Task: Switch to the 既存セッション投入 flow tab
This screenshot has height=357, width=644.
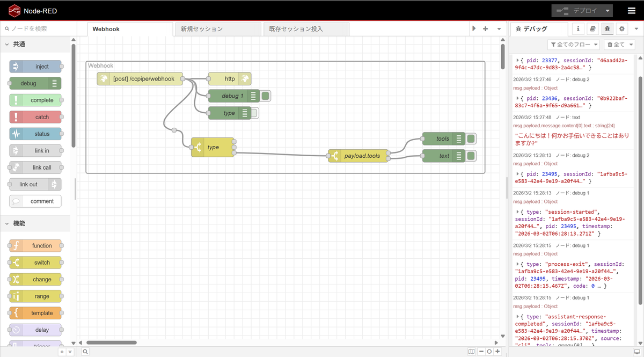Action: tap(305, 29)
